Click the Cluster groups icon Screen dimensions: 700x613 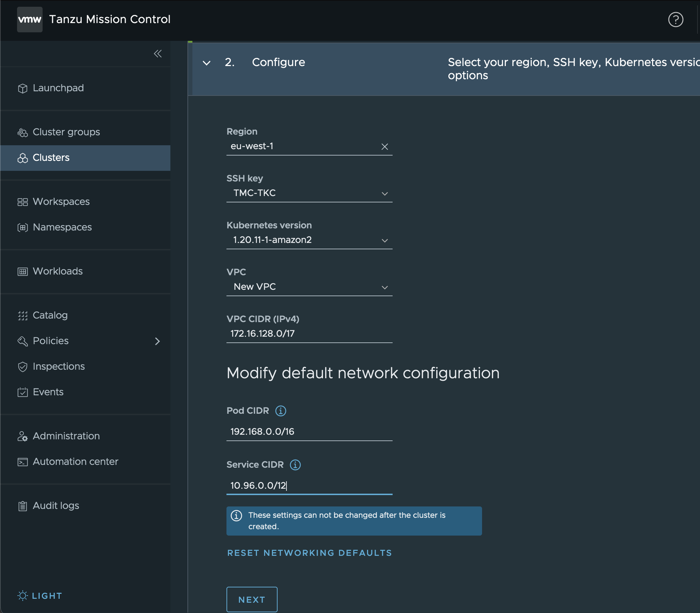coord(23,132)
